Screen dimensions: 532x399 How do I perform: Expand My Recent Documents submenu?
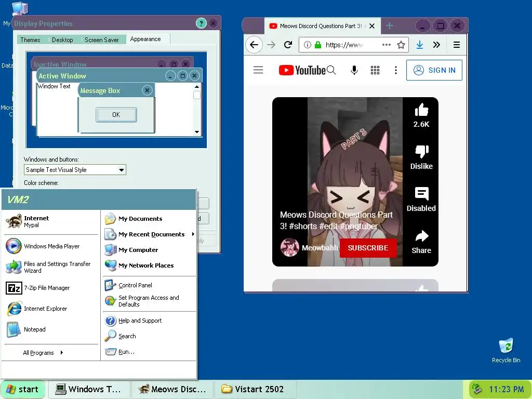pos(149,234)
